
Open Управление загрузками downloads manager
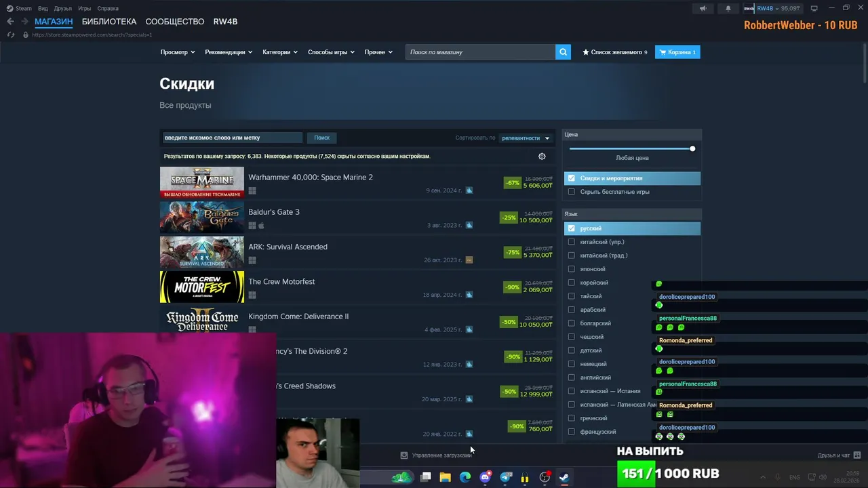pos(435,455)
